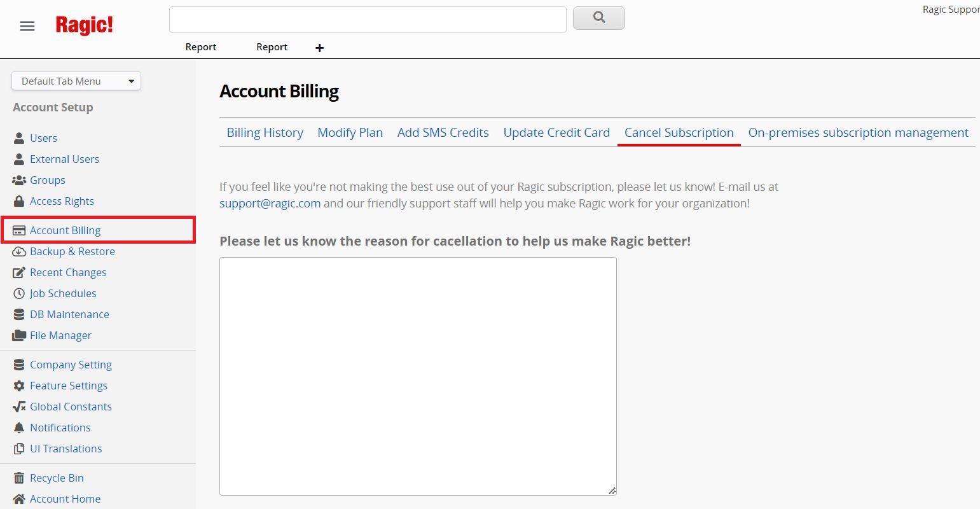The image size is (980, 509).
Task: Select the first Report tab
Action: [201, 47]
